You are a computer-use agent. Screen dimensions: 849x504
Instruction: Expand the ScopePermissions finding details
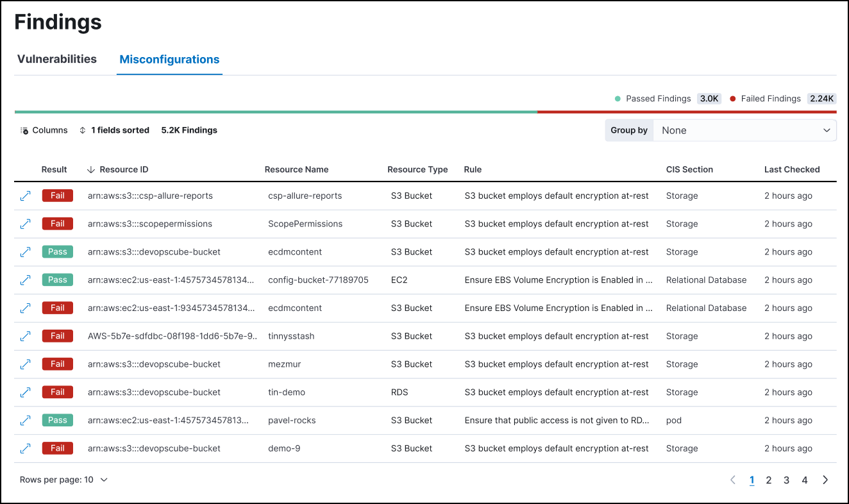pos(26,224)
